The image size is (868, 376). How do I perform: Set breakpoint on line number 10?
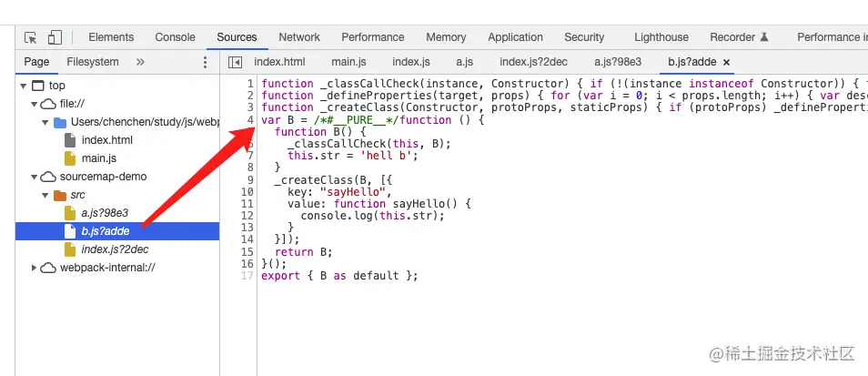click(247, 191)
